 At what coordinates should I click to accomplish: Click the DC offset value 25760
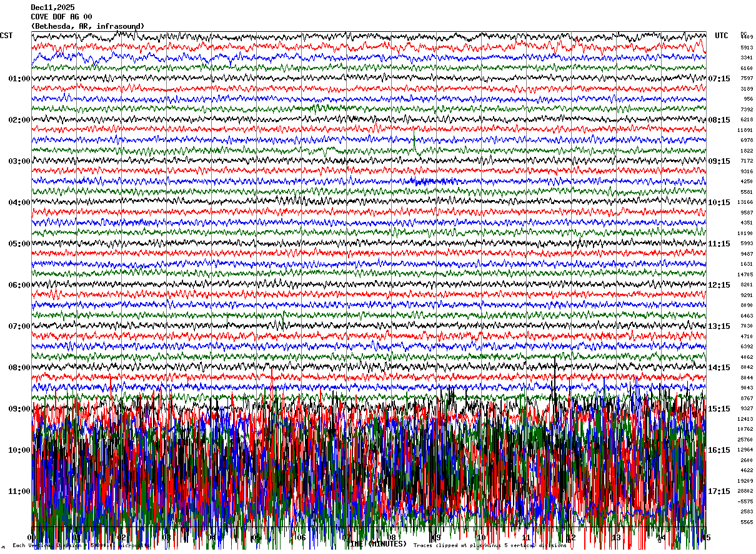click(745, 440)
